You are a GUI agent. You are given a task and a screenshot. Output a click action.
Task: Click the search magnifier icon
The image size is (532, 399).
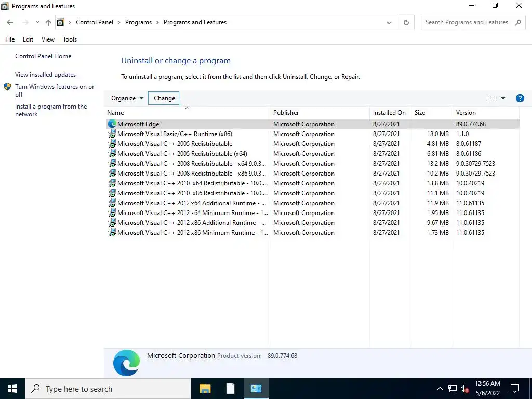tap(518, 22)
